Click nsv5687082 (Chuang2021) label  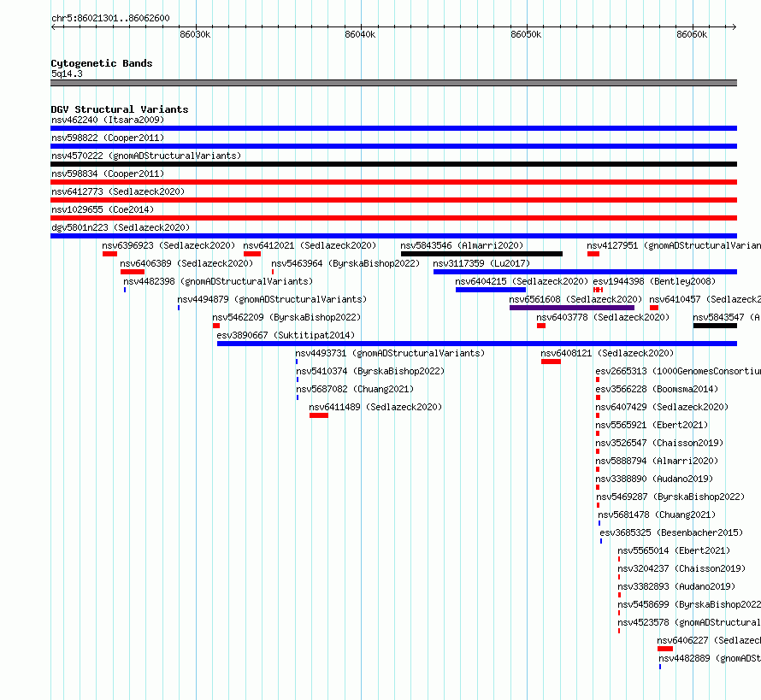click(x=355, y=389)
